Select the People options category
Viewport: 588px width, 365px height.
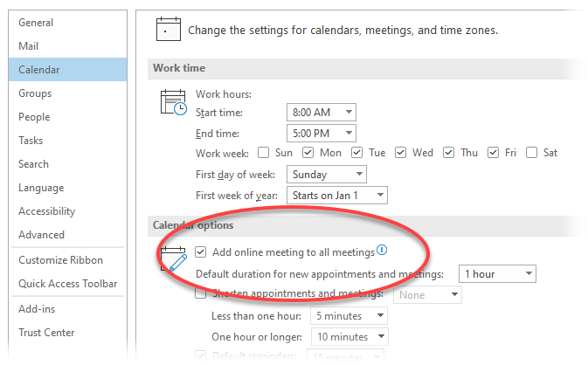click(x=34, y=116)
